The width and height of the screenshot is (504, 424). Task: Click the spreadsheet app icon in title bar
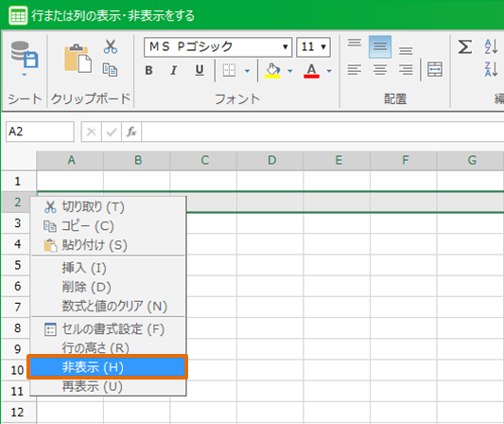point(18,16)
